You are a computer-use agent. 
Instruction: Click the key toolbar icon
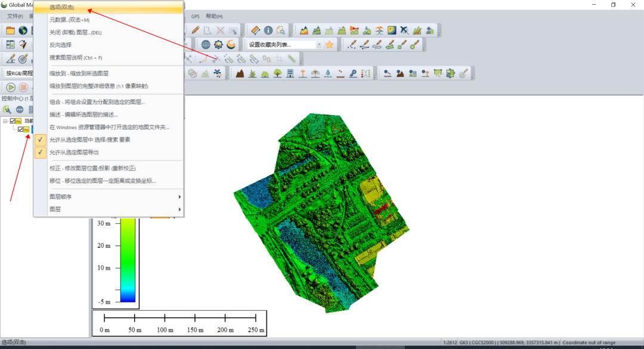point(353,73)
